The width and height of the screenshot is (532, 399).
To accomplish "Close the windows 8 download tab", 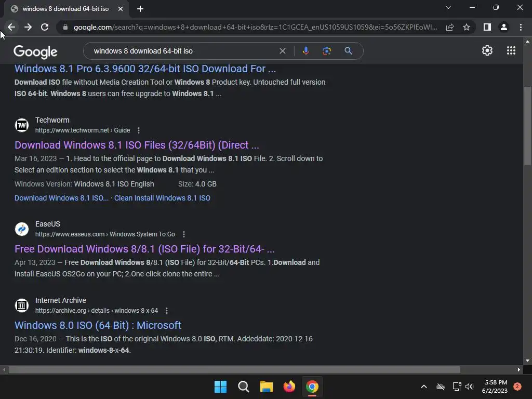I will point(121,9).
